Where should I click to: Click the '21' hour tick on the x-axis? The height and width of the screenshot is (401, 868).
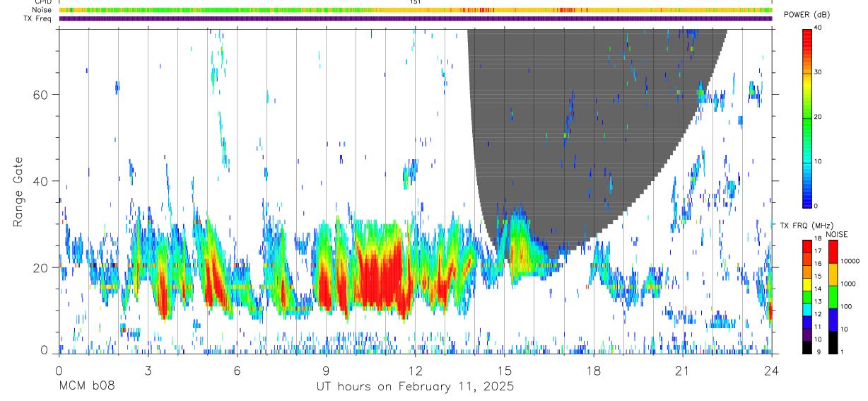tap(683, 371)
